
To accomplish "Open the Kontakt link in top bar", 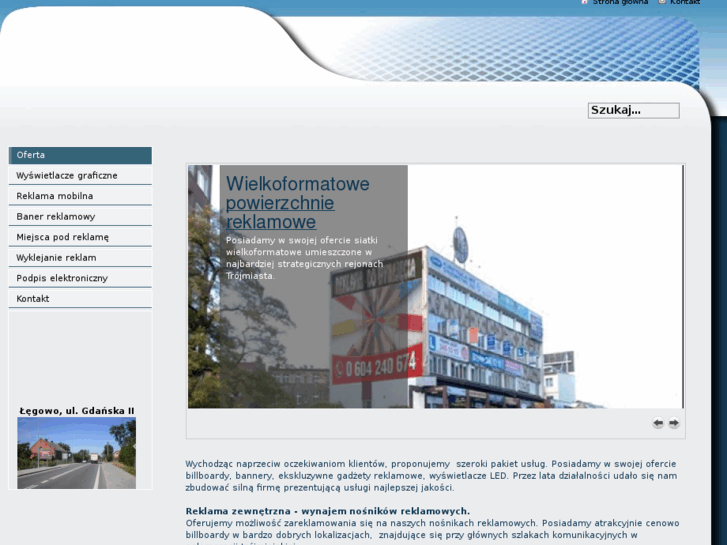I will click(x=685, y=2).
